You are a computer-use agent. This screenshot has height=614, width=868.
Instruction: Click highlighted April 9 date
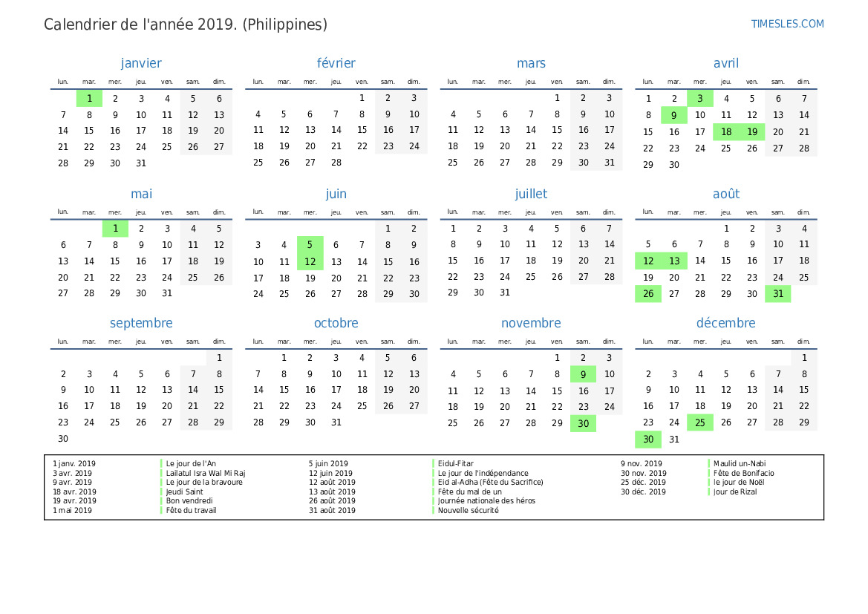coord(673,115)
